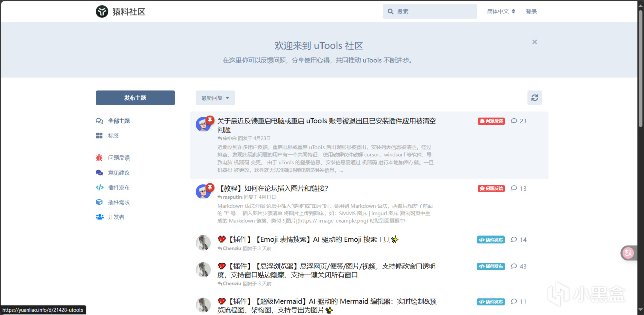The width and height of the screenshot is (644, 315).
Task: Select 全部主题 in the sidebar
Action: [119, 121]
